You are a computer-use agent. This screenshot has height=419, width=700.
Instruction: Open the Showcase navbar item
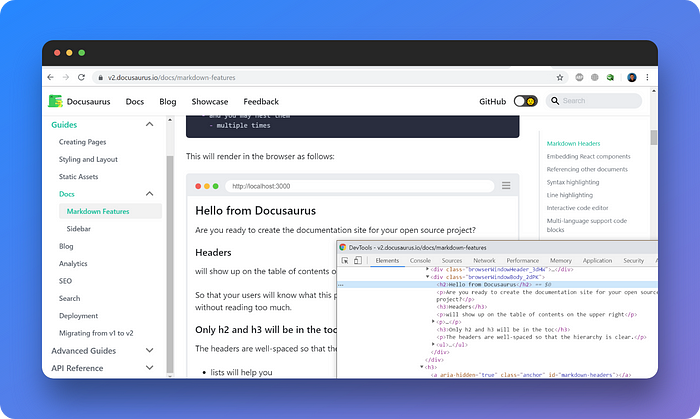[x=210, y=102]
